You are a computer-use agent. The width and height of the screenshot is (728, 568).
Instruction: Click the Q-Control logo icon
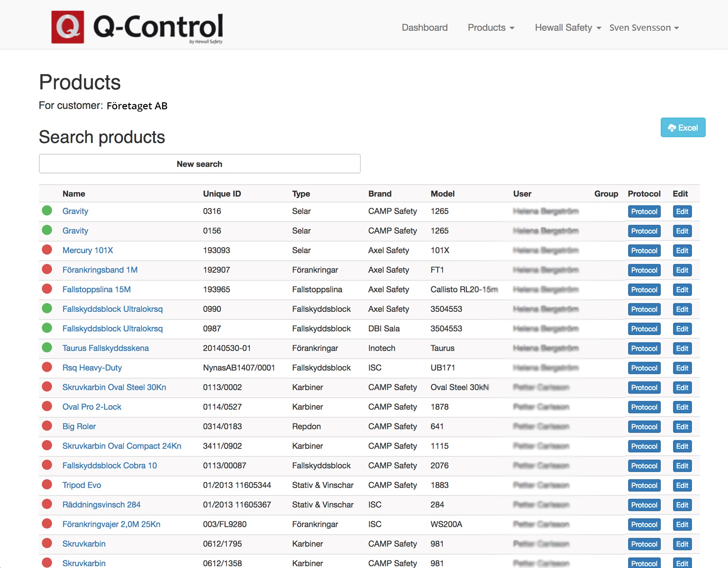pos(68,27)
